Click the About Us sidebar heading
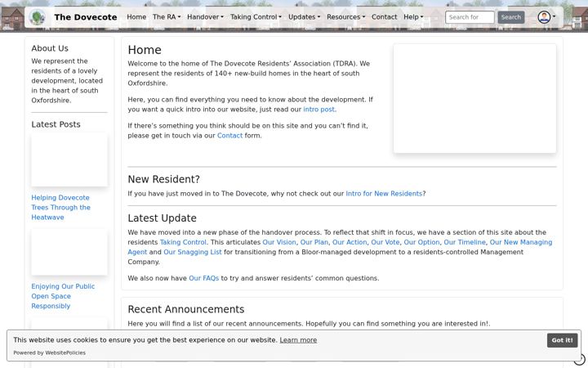The image size is (588, 368). click(x=50, y=48)
